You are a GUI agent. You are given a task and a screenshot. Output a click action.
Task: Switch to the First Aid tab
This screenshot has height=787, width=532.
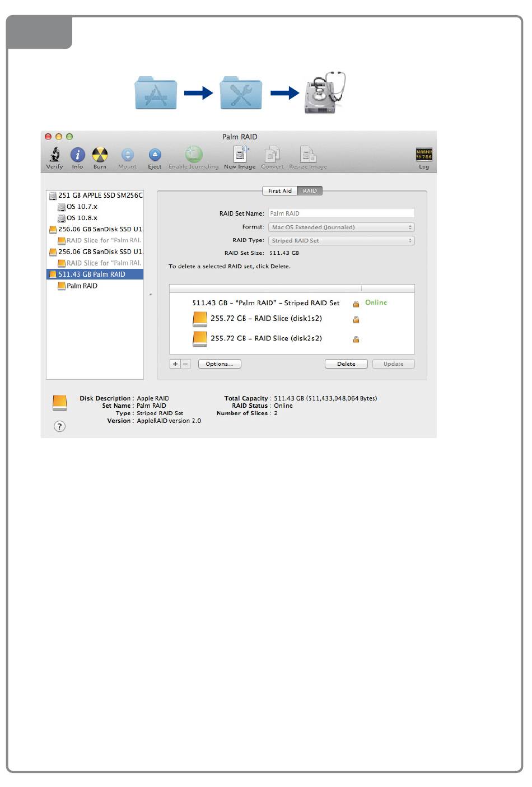[280, 191]
